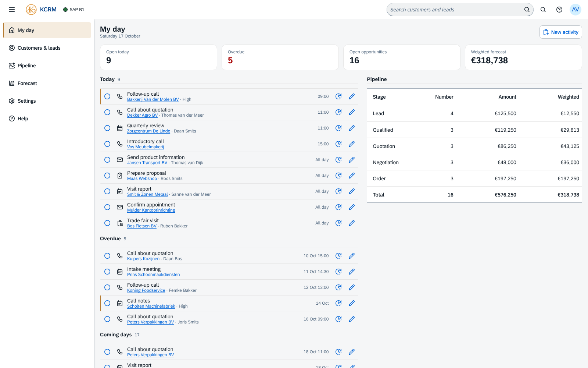
Task: Open the Scholten Machinefabriek link
Action: pos(151,306)
